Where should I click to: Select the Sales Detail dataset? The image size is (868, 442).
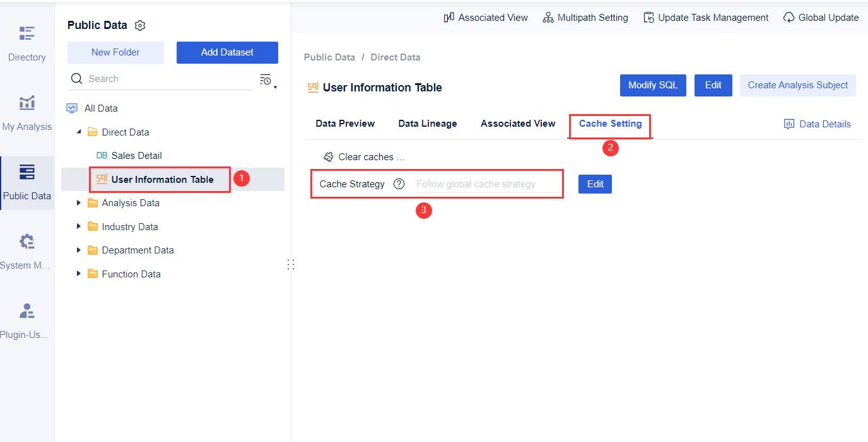(135, 155)
